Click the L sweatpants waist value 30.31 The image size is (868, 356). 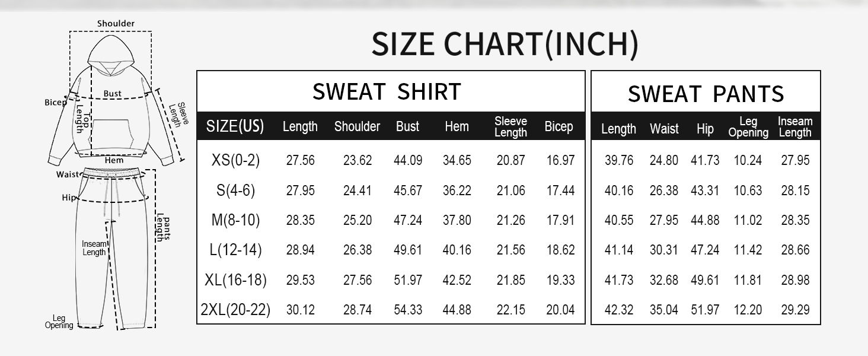[663, 250]
